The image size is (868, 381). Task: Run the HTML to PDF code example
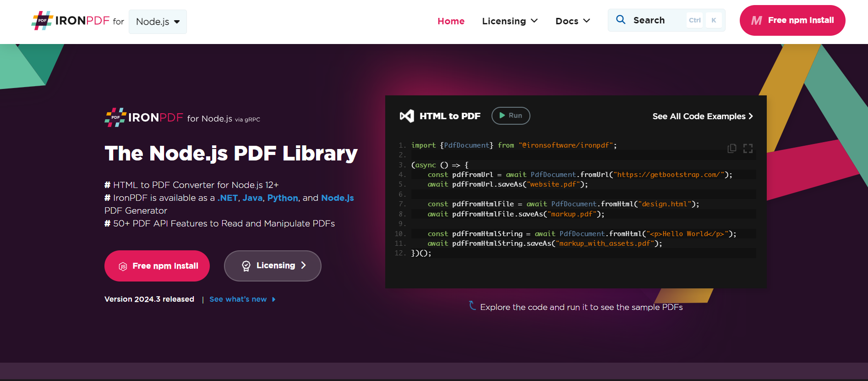click(511, 116)
